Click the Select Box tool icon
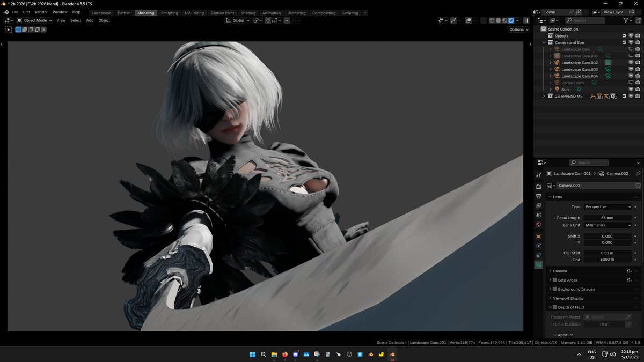The width and height of the screenshot is (644, 362). click(9, 29)
